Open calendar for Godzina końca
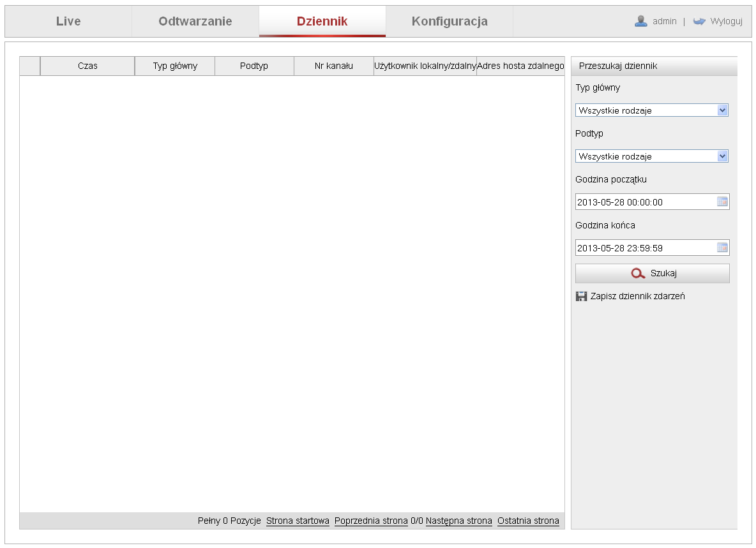Screen dimensions: 756x548 pyautogui.click(x=722, y=248)
